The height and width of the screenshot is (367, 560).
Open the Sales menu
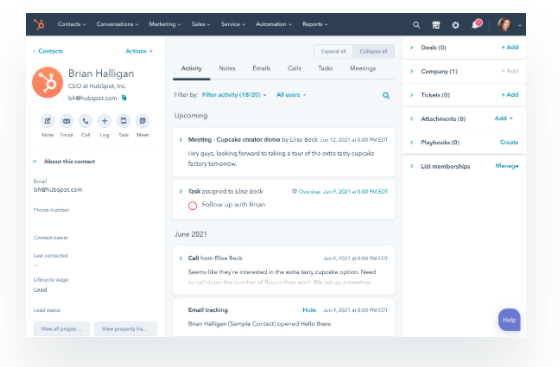201,24
